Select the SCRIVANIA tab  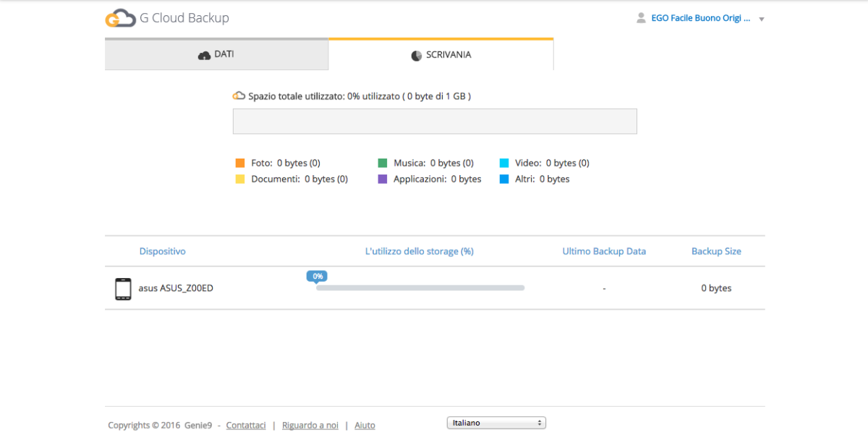[x=441, y=54]
